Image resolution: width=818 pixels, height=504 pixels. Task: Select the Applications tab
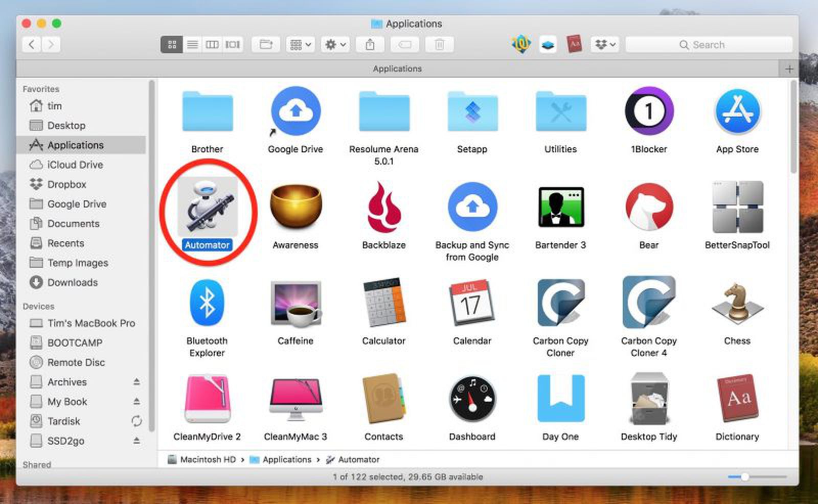point(397,68)
